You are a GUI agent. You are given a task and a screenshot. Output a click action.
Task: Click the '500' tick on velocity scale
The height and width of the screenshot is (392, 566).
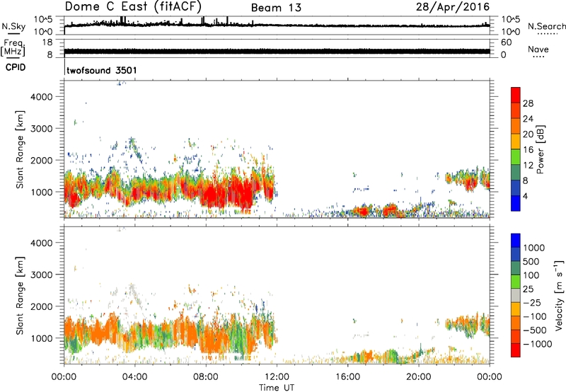coord(532,262)
